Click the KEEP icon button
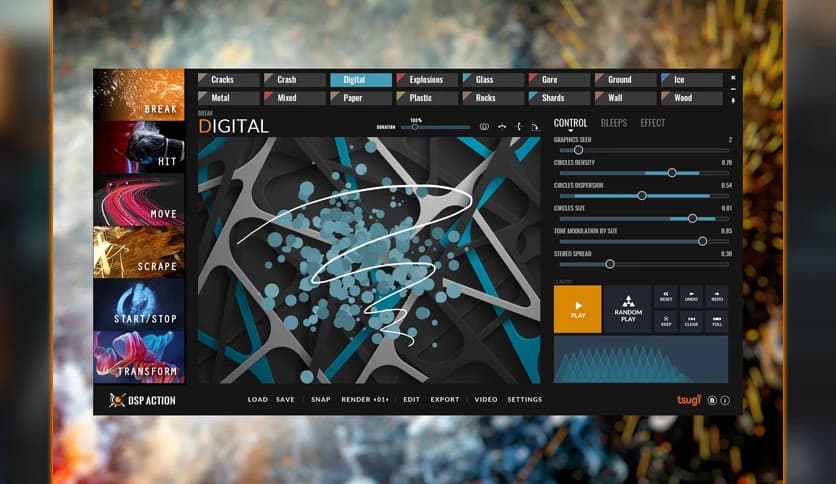Viewport: 836px width, 484px height. click(x=666, y=321)
